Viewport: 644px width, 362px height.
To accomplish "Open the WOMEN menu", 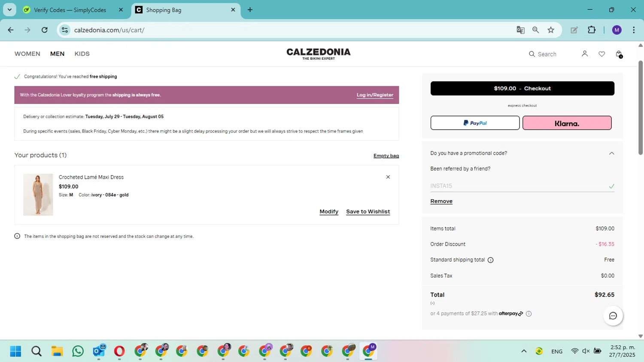I will click(x=27, y=54).
